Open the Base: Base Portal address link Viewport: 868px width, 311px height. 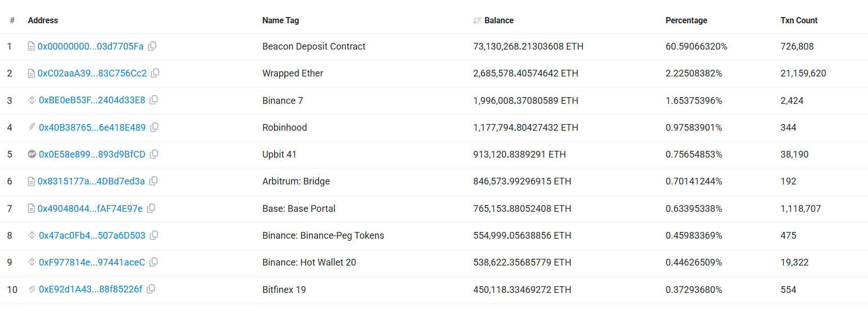[x=91, y=208]
